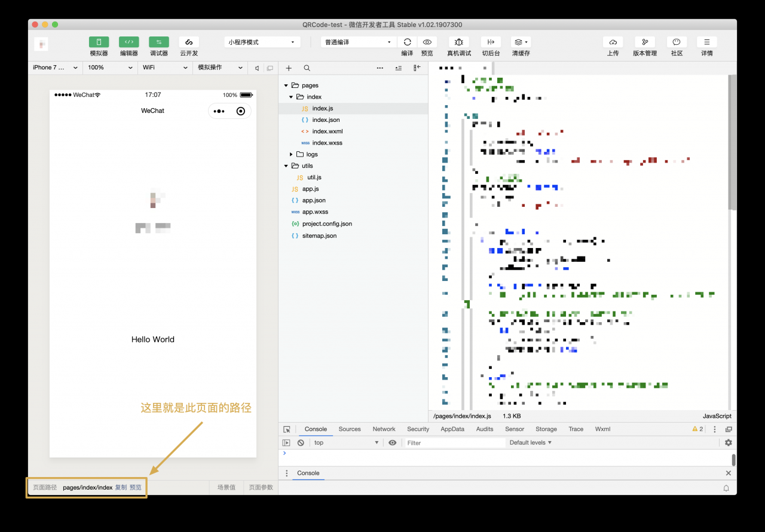
Task: Click the console Filter input field
Action: tap(455, 443)
